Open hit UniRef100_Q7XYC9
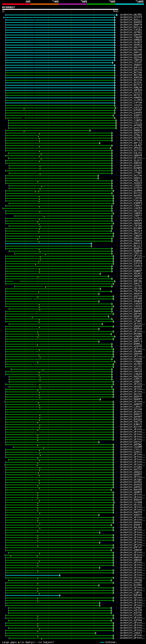This screenshot has width=146, height=644. tap(131, 17)
